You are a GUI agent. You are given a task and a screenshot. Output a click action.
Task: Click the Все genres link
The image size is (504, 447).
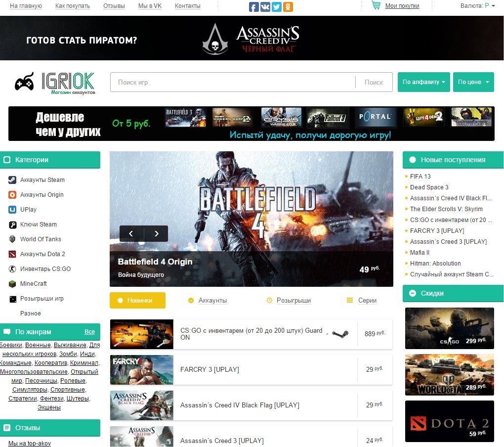click(x=89, y=332)
